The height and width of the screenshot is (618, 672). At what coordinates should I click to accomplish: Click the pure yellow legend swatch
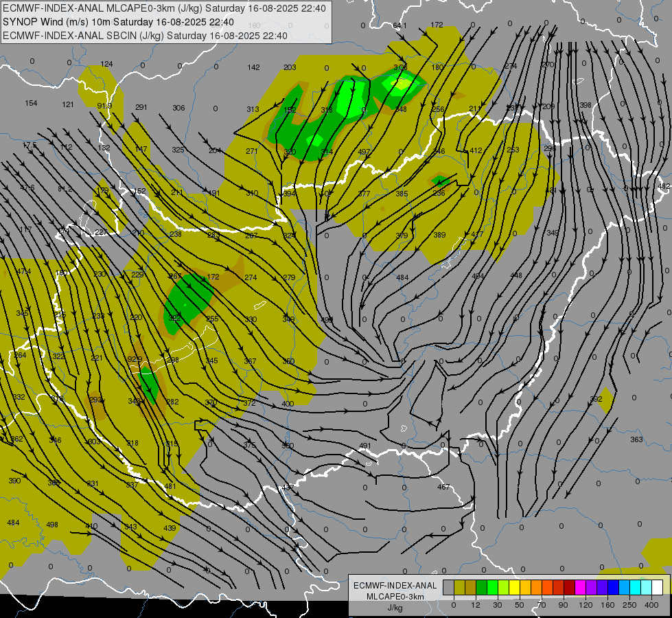tap(514, 588)
